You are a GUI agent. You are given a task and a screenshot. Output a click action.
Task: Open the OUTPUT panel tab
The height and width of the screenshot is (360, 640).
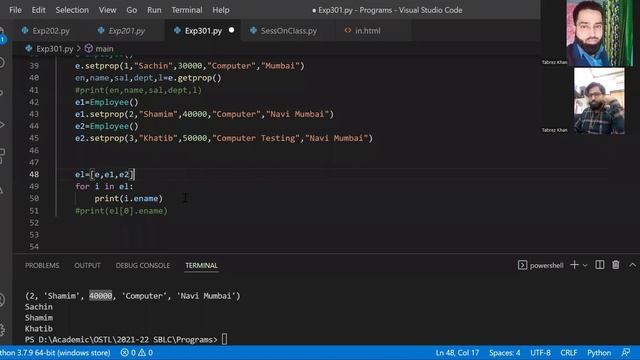tap(87, 265)
